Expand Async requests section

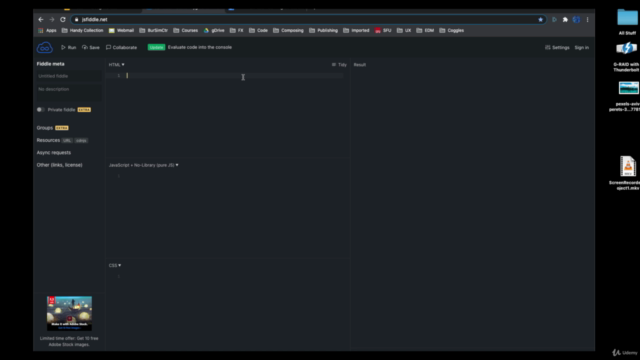[x=53, y=153]
